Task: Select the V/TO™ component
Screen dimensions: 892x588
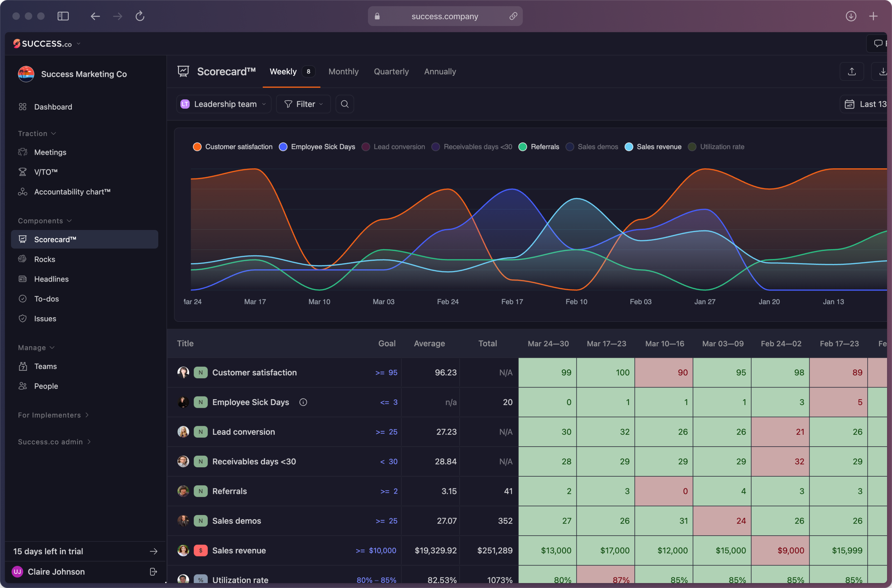Action: coord(46,172)
